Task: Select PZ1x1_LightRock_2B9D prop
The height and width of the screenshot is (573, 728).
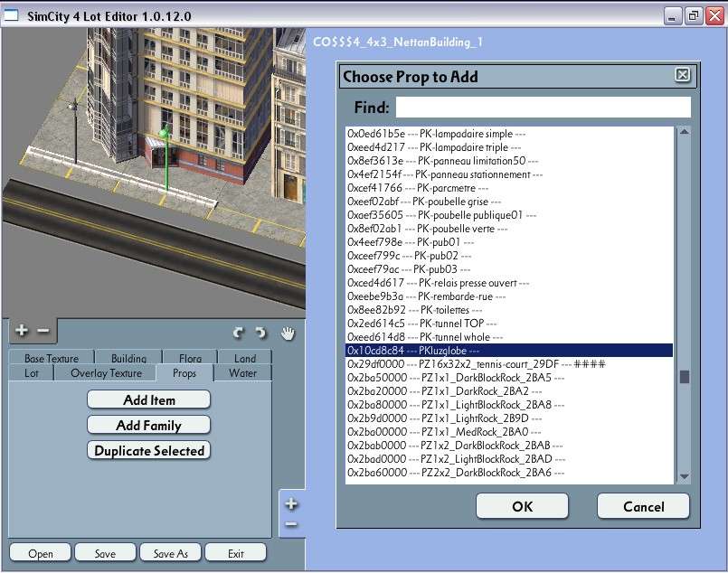Action: tap(509, 418)
